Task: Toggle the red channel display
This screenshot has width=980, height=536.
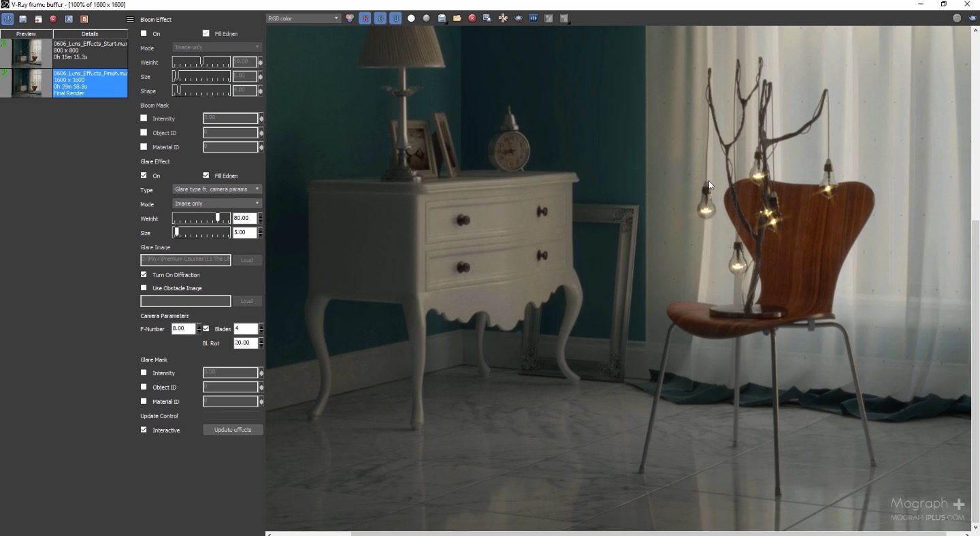Action: (x=365, y=18)
